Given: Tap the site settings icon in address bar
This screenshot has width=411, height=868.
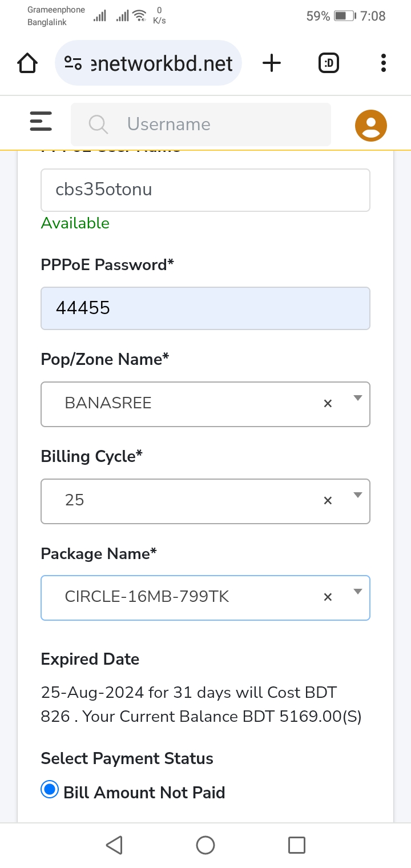Looking at the screenshot, I should 72,63.
